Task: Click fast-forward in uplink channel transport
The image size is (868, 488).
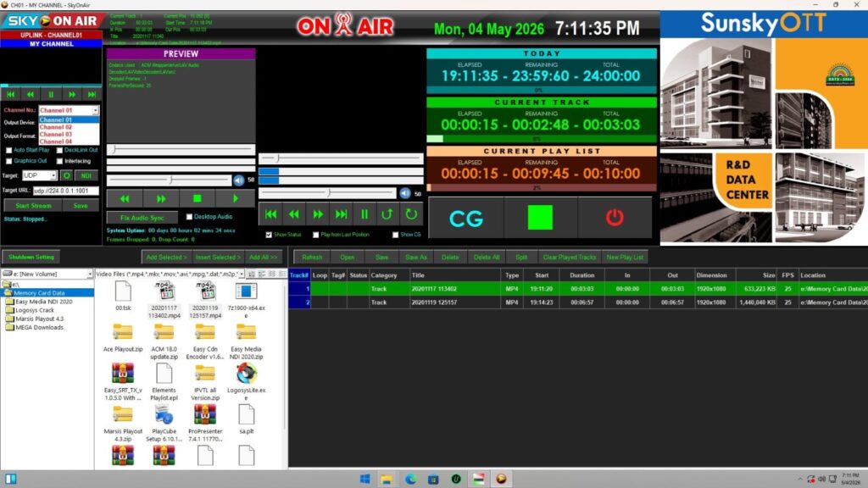Action: [x=71, y=95]
